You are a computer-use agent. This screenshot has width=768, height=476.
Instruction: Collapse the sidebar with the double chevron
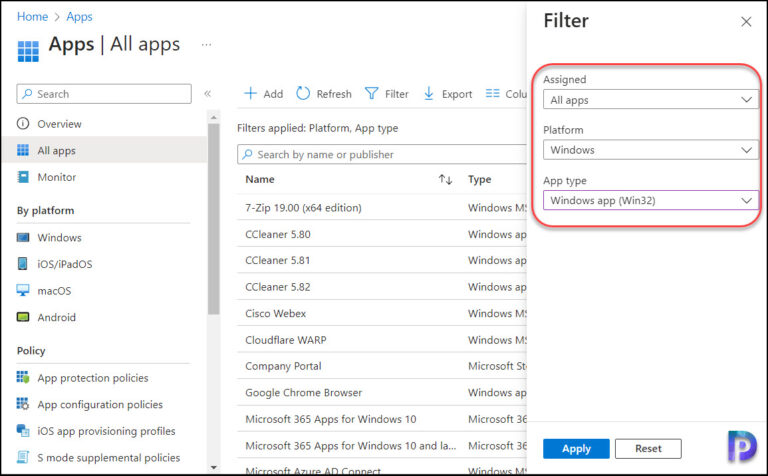tap(207, 94)
